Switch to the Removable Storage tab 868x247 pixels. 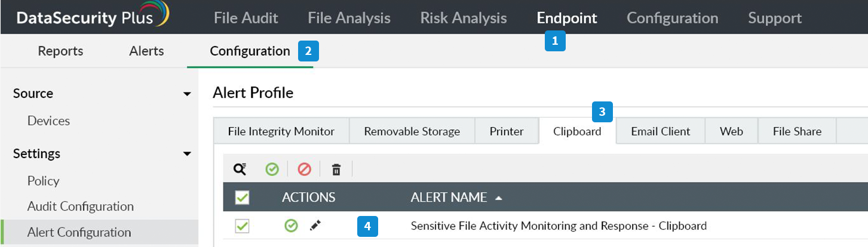pos(412,131)
